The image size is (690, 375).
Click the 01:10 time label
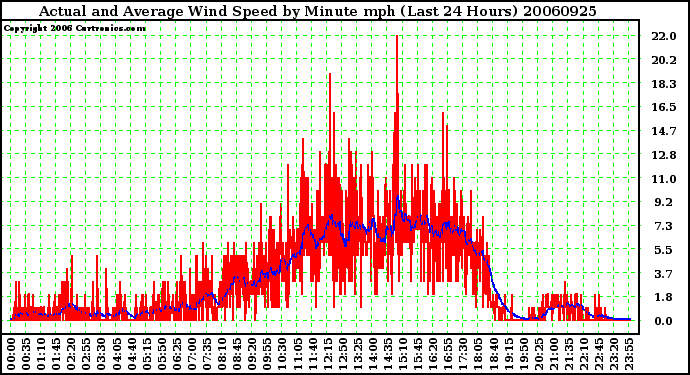(41, 354)
